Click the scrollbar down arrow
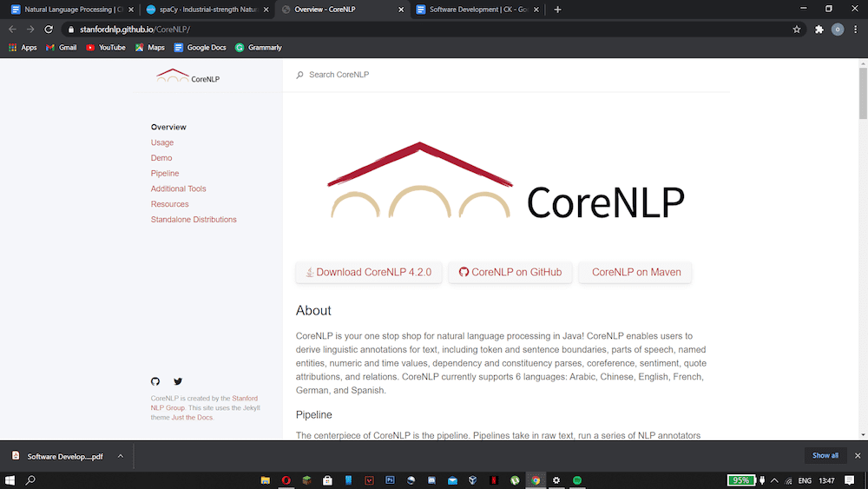 click(863, 435)
